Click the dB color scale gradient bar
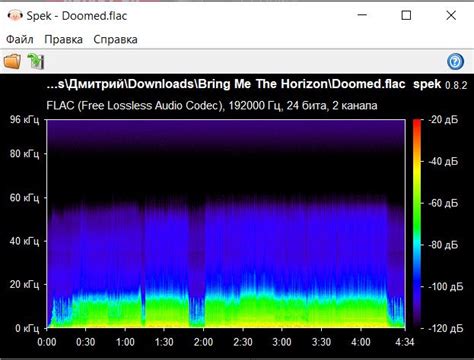 click(x=417, y=224)
